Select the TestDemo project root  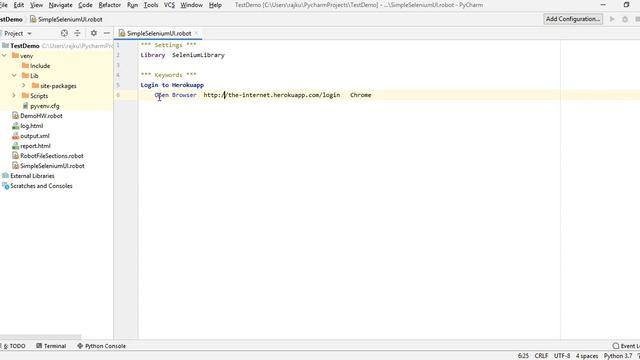click(25, 46)
